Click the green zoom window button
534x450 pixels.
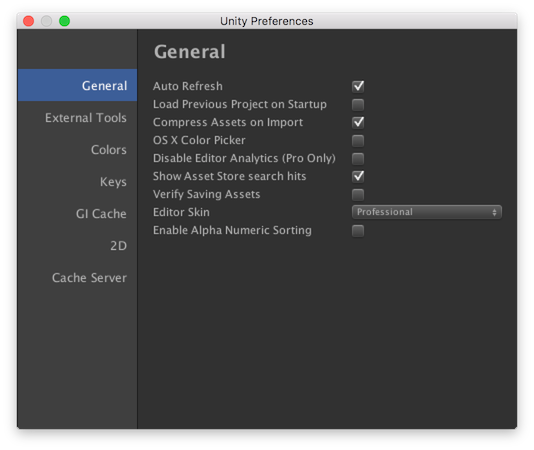click(x=64, y=21)
